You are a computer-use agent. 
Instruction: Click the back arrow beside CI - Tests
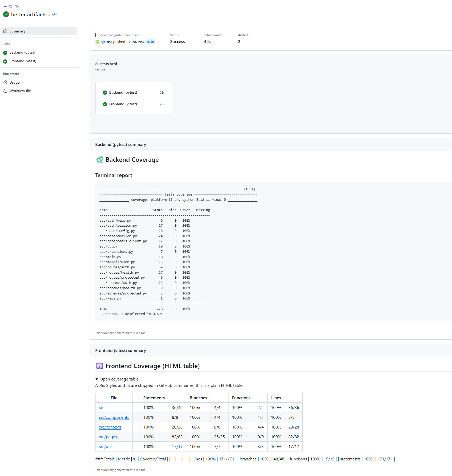5,6
